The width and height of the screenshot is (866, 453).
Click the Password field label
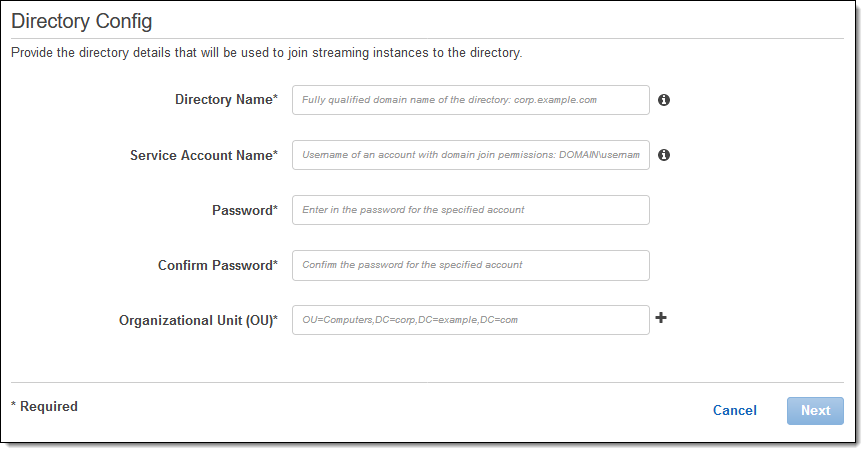[x=244, y=210]
